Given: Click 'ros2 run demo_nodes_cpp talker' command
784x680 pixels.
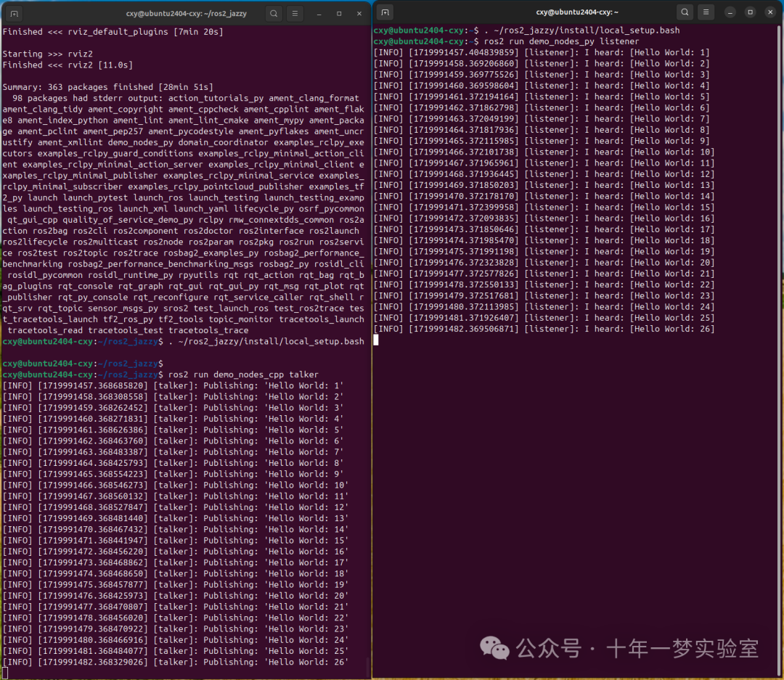Looking at the screenshot, I should click(243, 374).
